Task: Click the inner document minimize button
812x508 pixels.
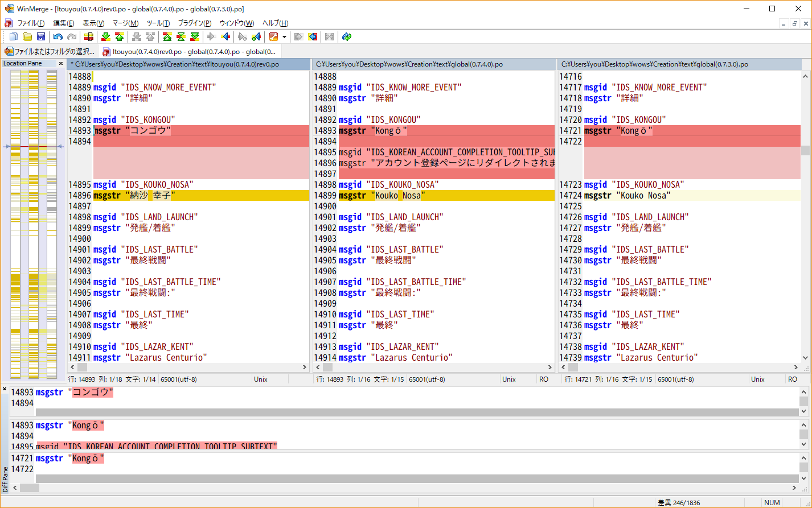Action: pyautogui.click(x=784, y=23)
